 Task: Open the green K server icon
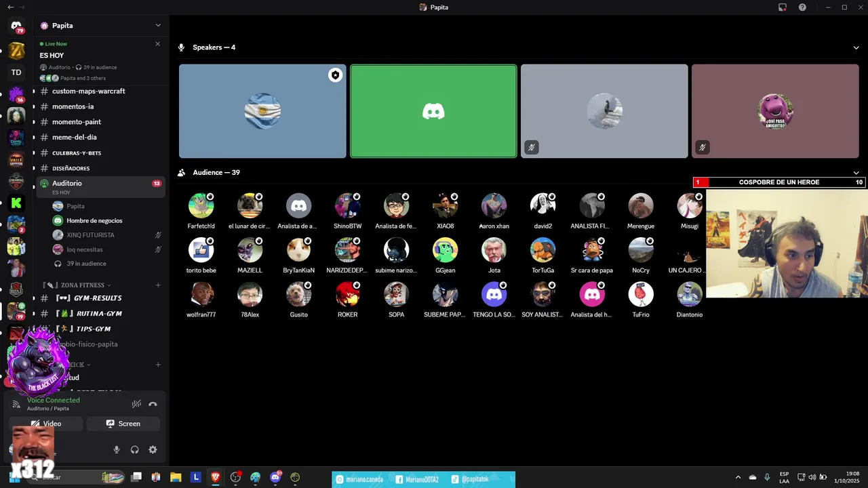click(16, 203)
